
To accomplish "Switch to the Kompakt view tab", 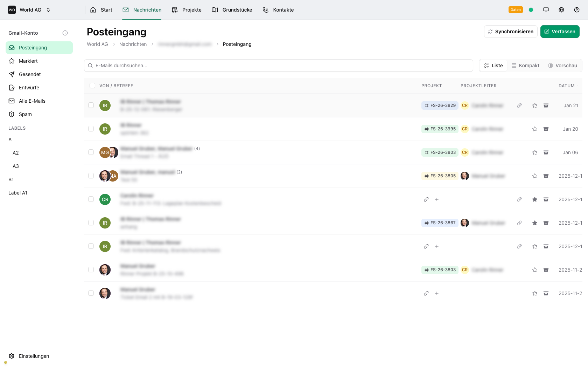I will coord(525,66).
